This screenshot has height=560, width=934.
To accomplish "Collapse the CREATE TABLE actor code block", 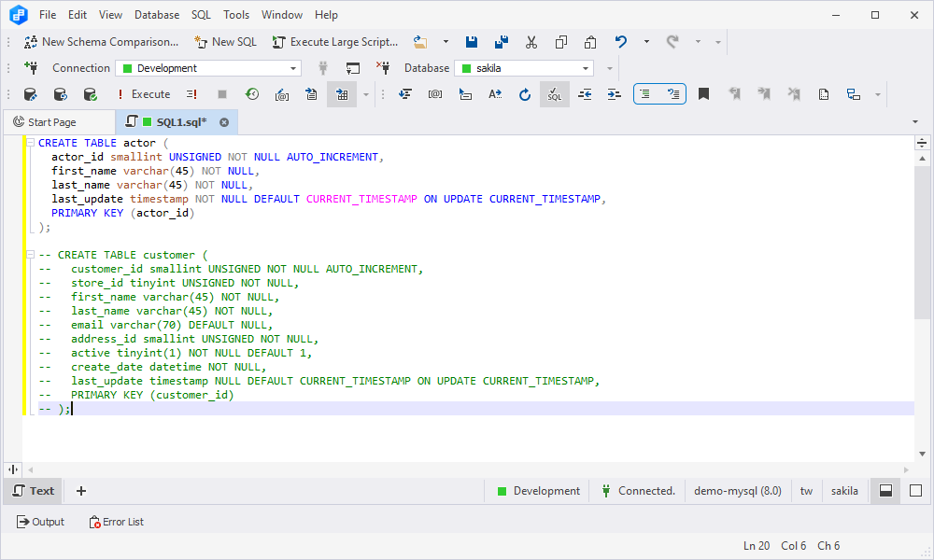I will (x=31, y=143).
